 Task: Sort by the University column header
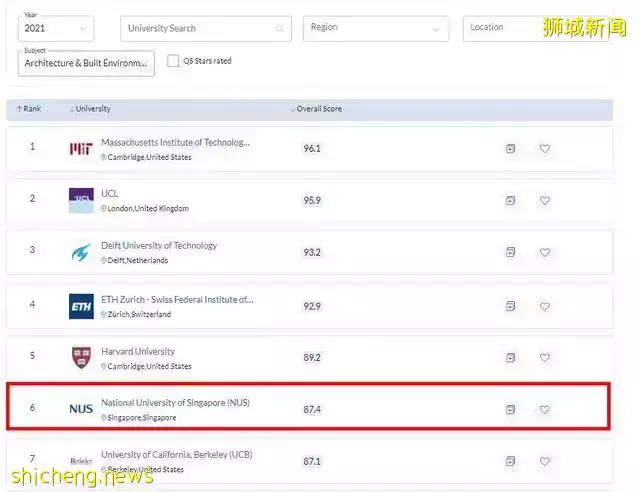pyautogui.click(x=91, y=108)
